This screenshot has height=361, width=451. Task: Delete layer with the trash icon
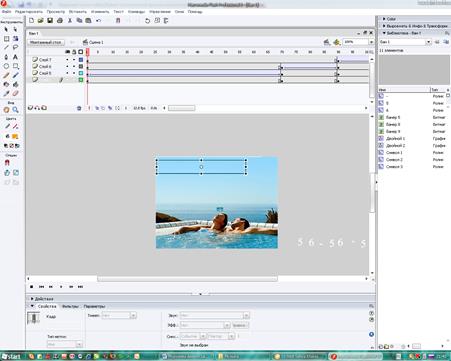79,108
